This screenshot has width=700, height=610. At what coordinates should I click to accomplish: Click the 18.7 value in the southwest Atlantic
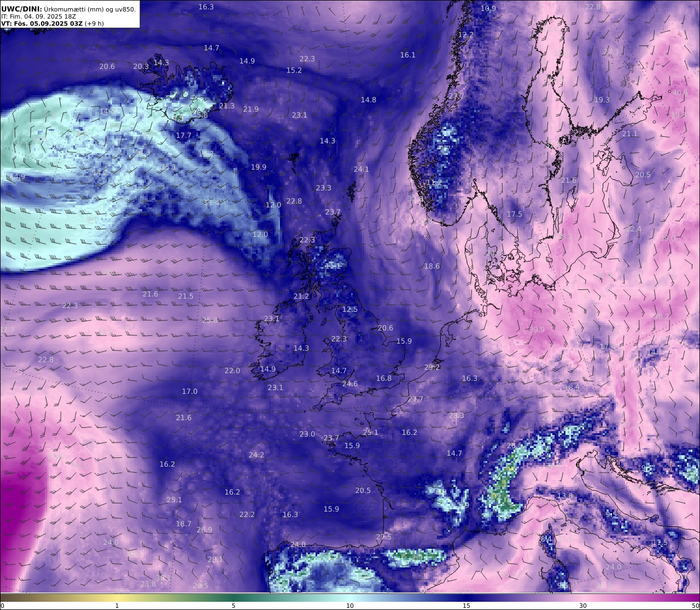pyautogui.click(x=184, y=524)
